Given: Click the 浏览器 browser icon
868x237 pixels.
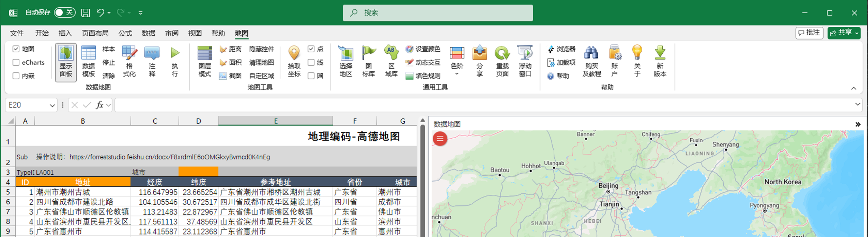Looking at the screenshot, I should [x=561, y=49].
